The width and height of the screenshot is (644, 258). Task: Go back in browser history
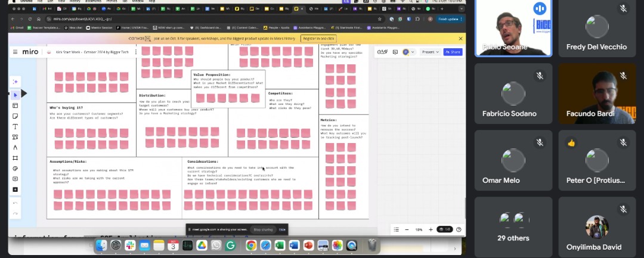13,19
